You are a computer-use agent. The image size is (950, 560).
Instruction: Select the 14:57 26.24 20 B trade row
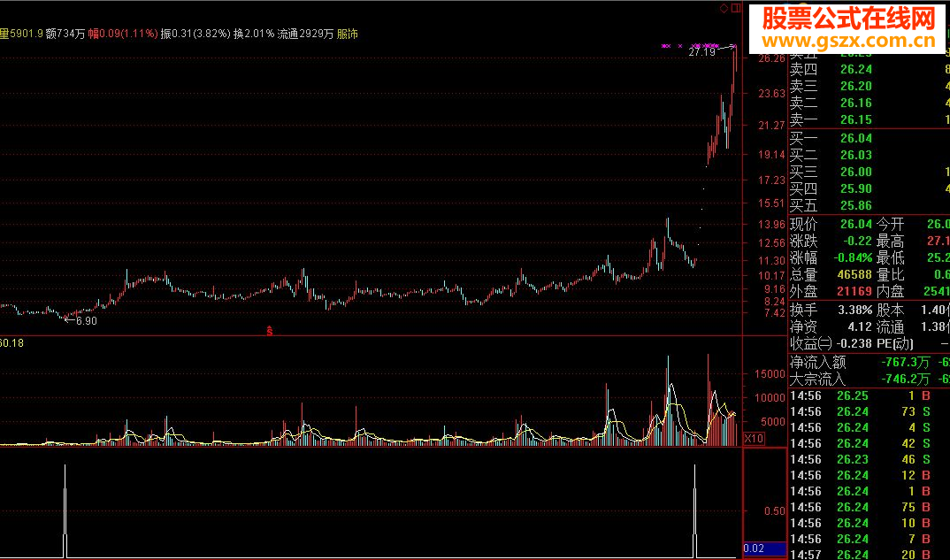click(869, 554)
